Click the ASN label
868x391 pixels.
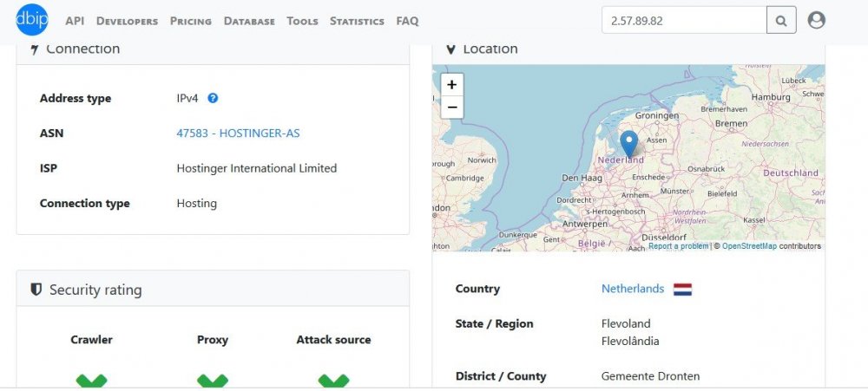click(x=51, y=134)
